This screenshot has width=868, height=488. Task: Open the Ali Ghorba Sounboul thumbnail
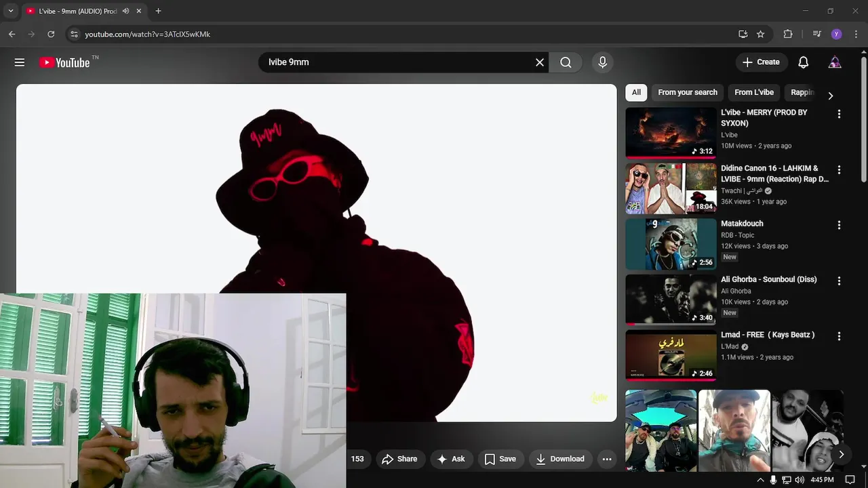(671, 300)
